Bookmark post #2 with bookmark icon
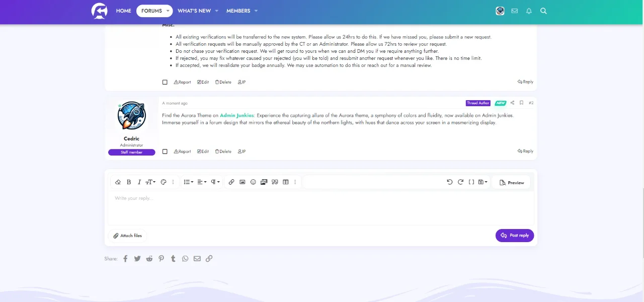644x302 pixels. [522, 103]
